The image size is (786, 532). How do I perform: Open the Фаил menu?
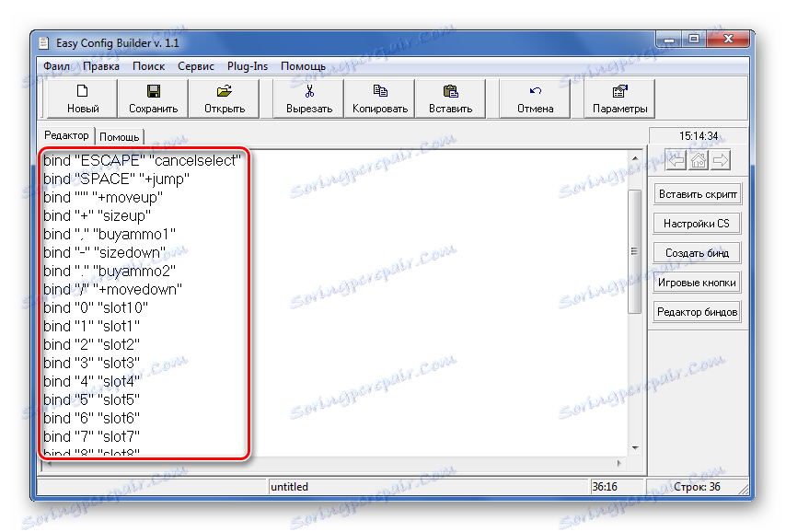pos(56,66)
